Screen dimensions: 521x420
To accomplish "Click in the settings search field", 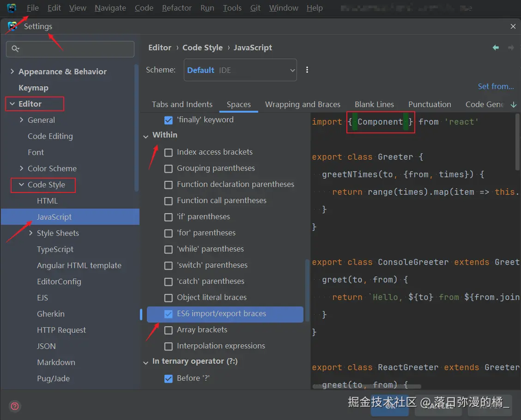I will click(70, 49).
